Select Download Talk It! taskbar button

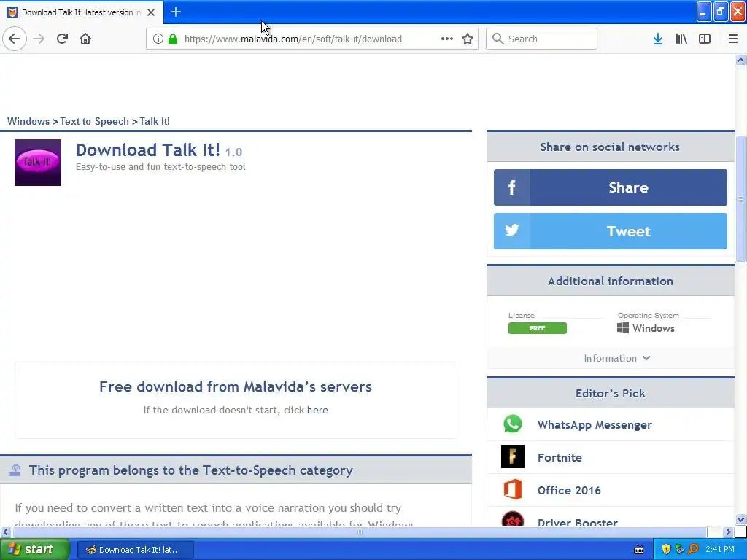[x=135, y=550]
